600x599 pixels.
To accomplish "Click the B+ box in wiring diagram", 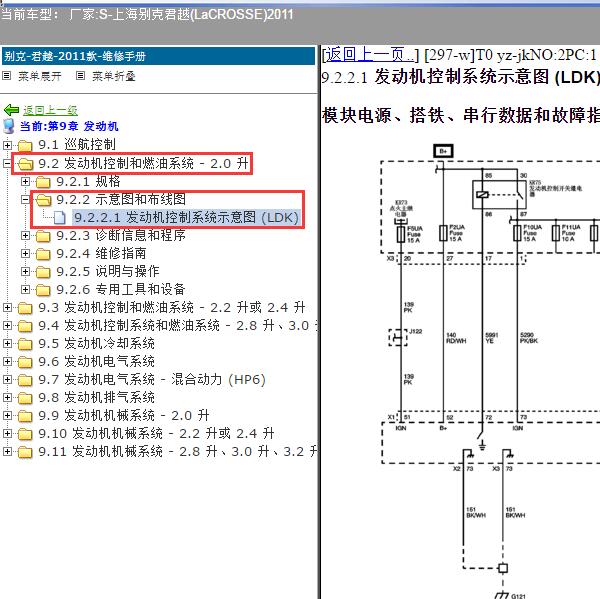I will click(x=443, y=151).
